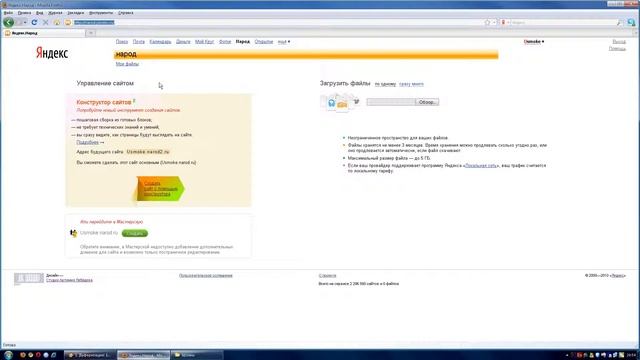The image size is (640, 360).
Task: Click the site favicon beside the address bar
Action: point(68,22)
